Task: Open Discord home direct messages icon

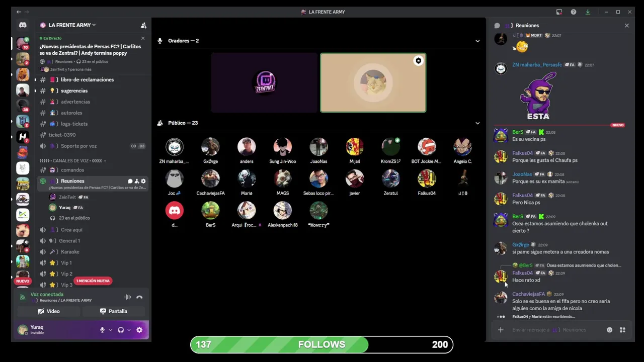Action: point(23,25)
